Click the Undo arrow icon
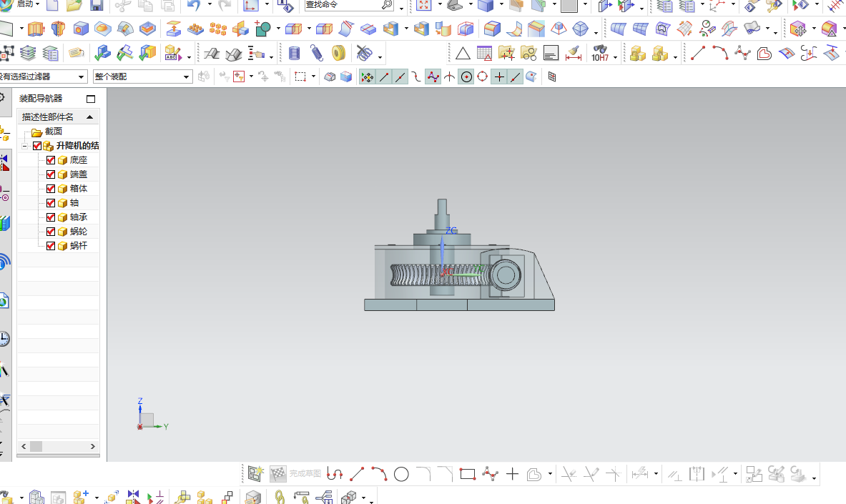The width and height of the screenshot is (846, 504). click(194, 6)
